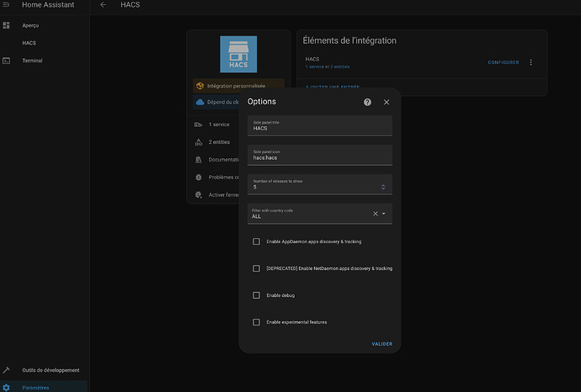Open HACS in the sidebar
This screenshot has width=581, height=392.
click(x=29, y=43)
